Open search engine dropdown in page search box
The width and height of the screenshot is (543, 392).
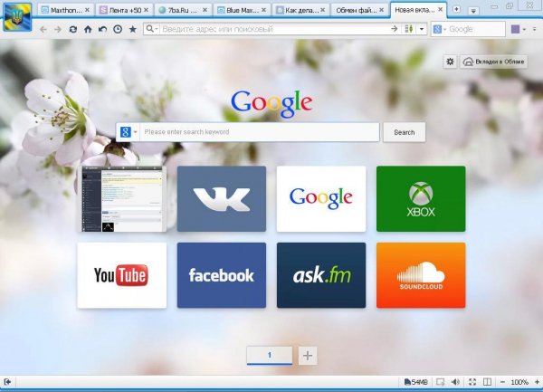pos(129,132)
